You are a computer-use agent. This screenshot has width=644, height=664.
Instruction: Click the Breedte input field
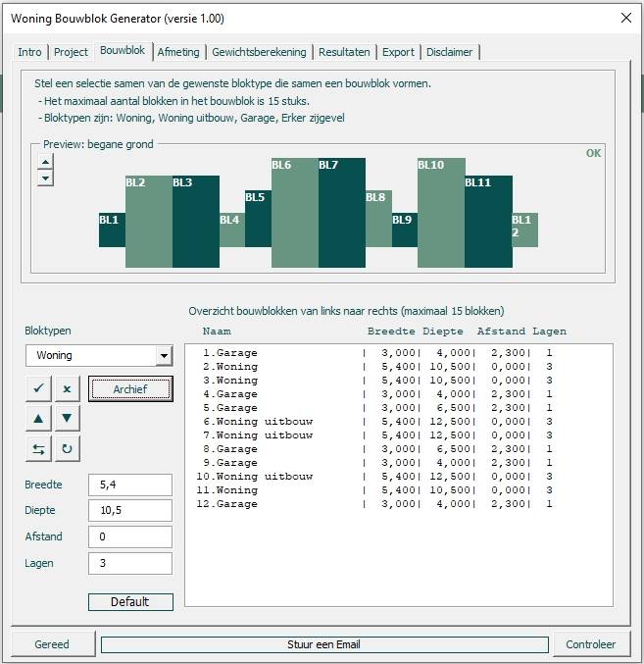coord(130,485)
